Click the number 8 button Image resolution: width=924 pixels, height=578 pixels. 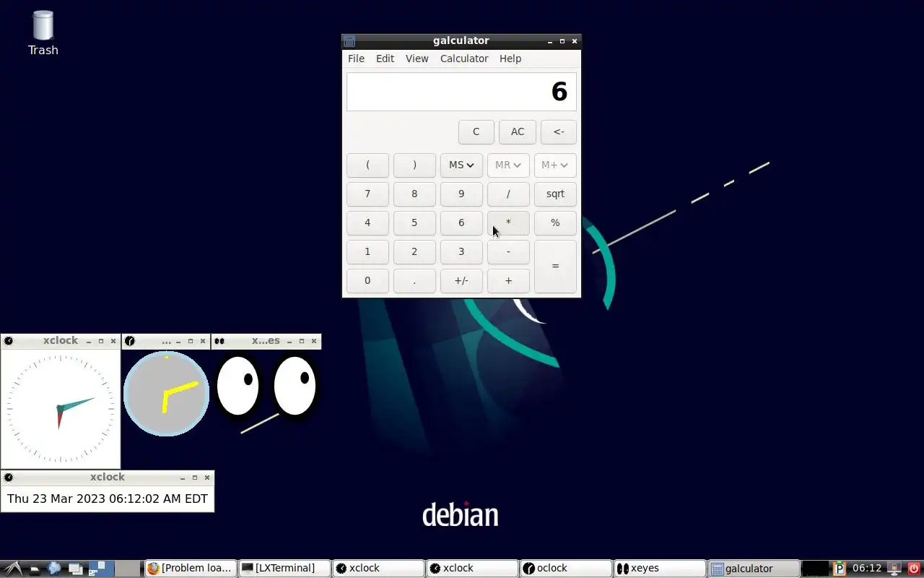click(x=414, y=194)
